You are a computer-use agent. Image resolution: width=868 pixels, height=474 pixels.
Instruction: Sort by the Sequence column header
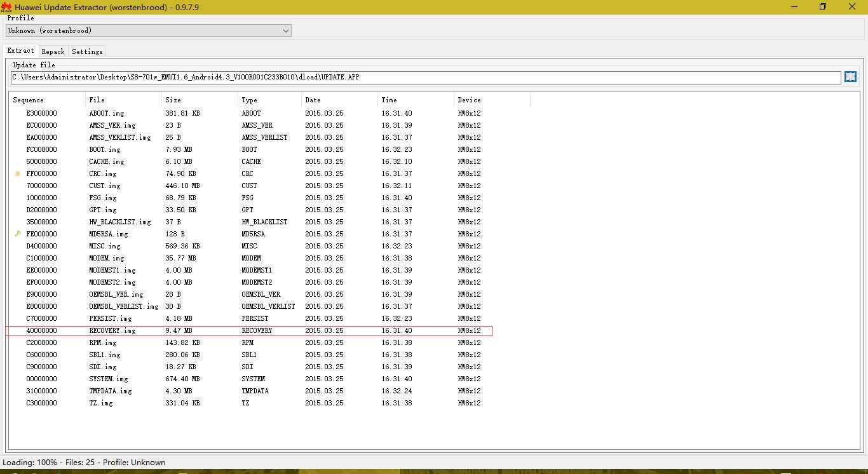click(x=48, y=100)
